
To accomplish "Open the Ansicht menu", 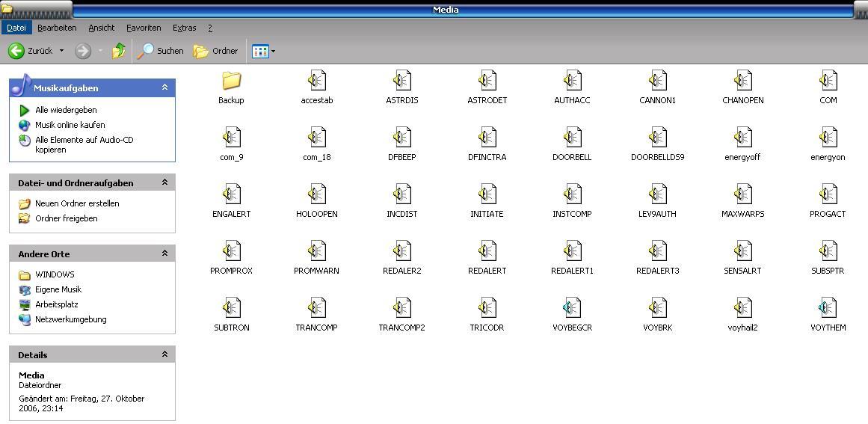I will point(101,28).
